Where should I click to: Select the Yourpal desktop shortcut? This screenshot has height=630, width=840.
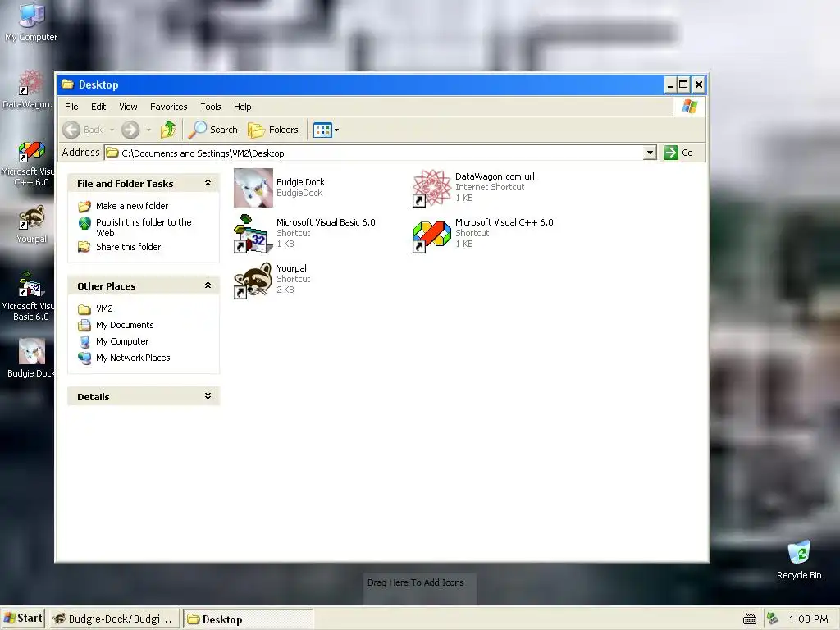(32, 225)
